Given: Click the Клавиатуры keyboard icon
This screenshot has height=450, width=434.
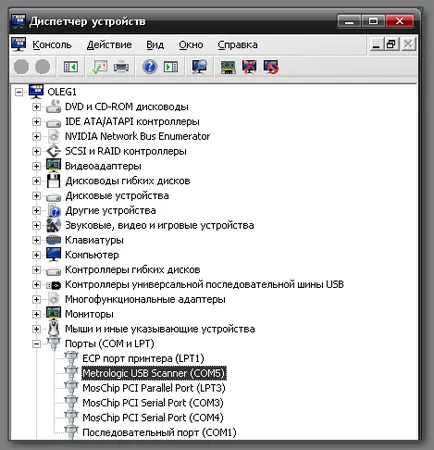Looking at the screenshot, I should pyautogui.click(x=53, y=240).
